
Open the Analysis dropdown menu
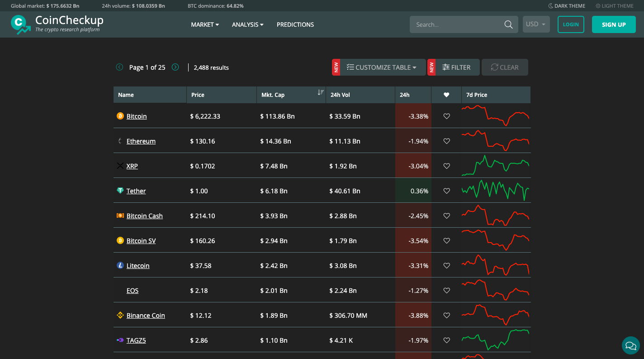(248, 24)
